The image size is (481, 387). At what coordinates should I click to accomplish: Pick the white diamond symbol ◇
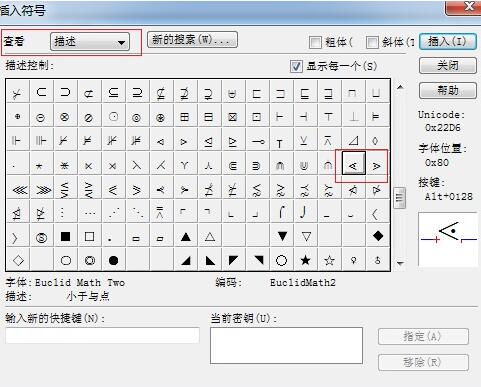click(18, 260)
